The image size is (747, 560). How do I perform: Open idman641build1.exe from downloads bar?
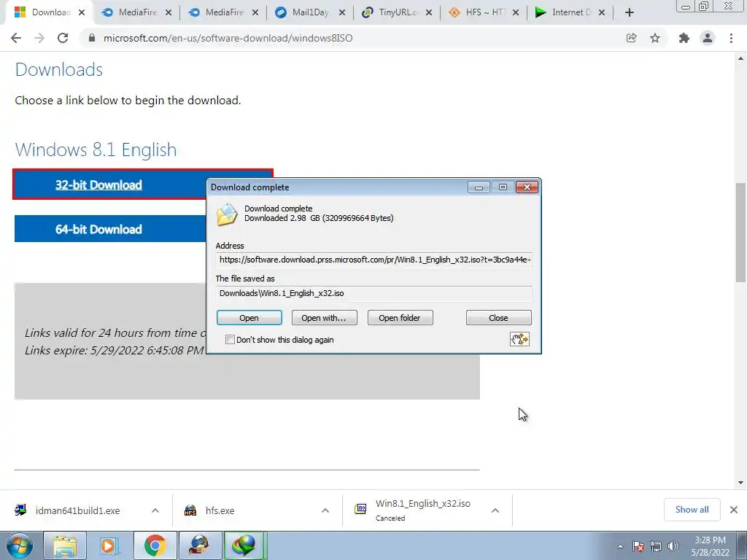pos(77,510)
